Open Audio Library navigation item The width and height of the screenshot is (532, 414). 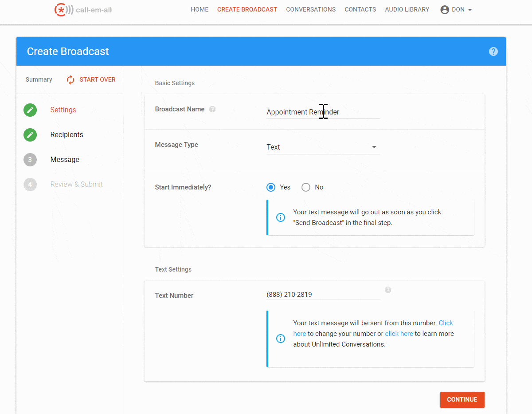click(x=407, y=9)
